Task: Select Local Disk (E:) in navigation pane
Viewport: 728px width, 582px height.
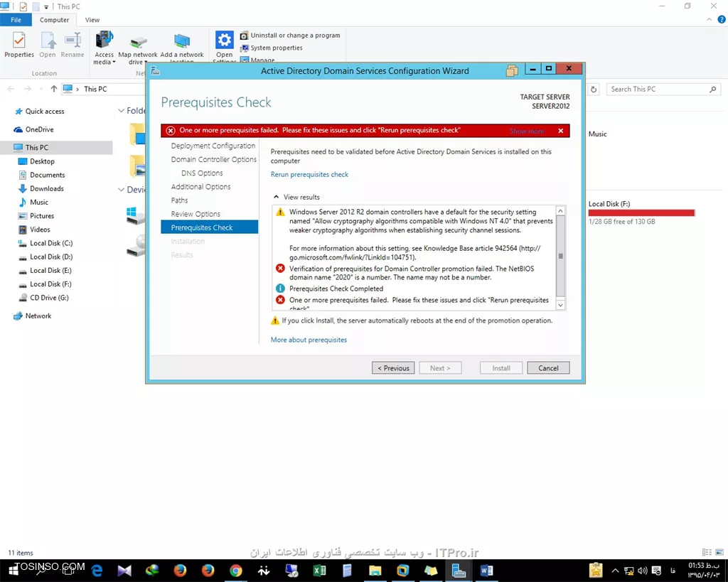Action: [x=45, y=271]
